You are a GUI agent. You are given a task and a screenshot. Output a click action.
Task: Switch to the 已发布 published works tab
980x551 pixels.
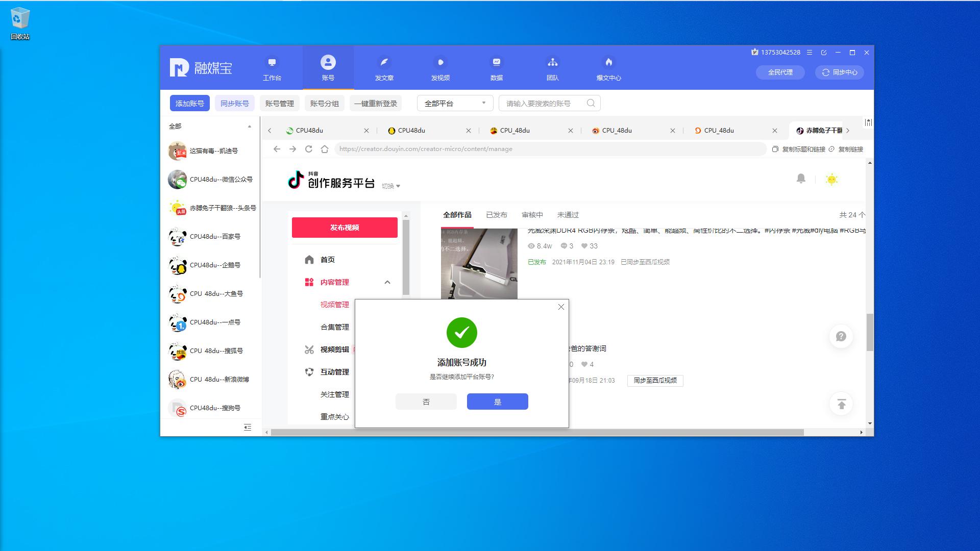click(497, 215)
